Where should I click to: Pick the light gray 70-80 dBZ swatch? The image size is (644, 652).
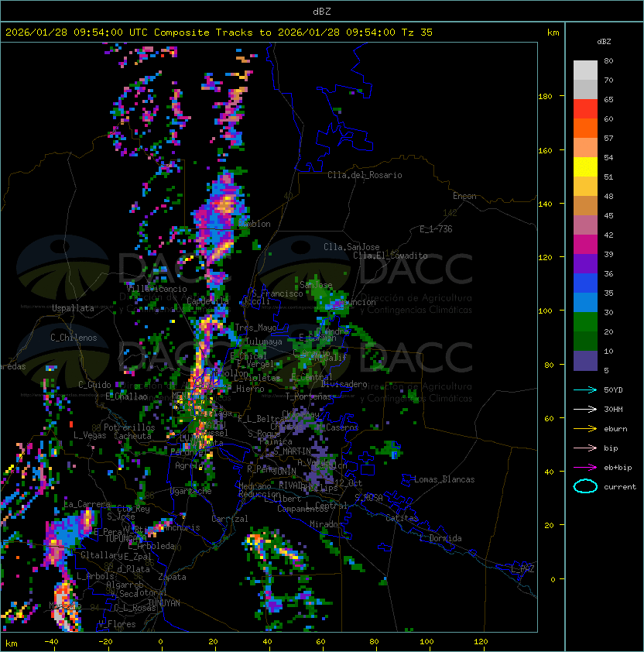[x=585, y=70]
